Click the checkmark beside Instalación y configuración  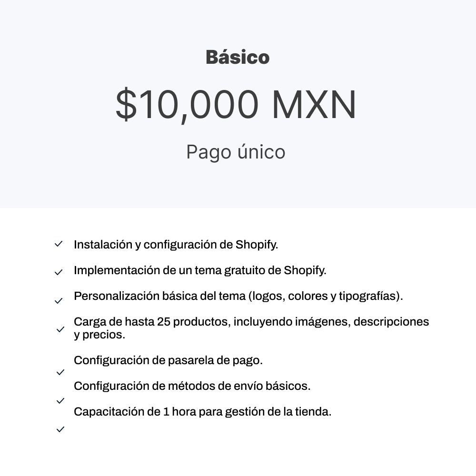(x=59, y=244)
